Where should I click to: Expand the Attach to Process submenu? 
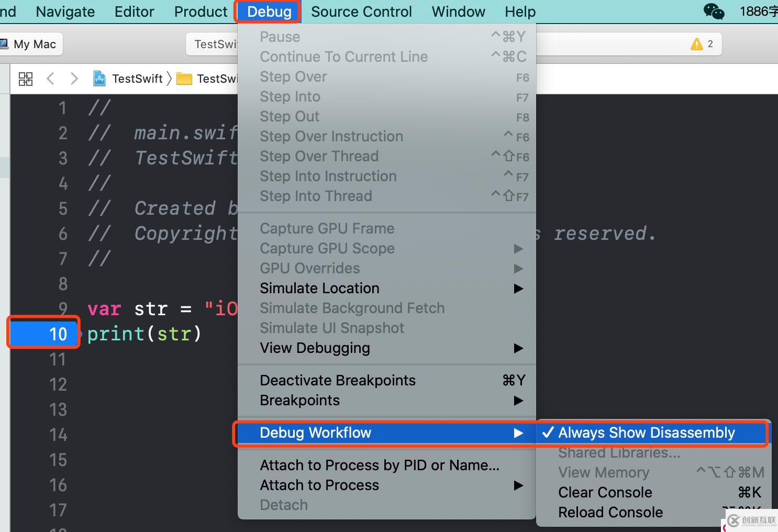point(386,485)
